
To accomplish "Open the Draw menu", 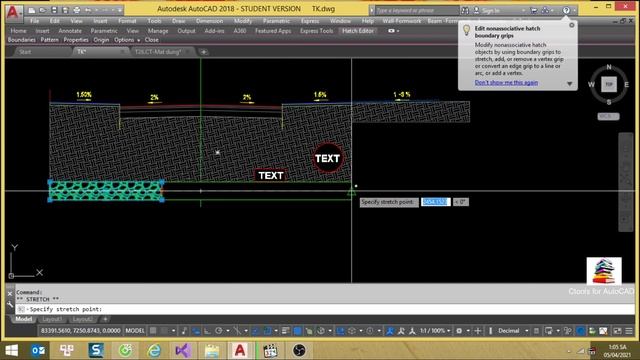I will coord(178,21).
